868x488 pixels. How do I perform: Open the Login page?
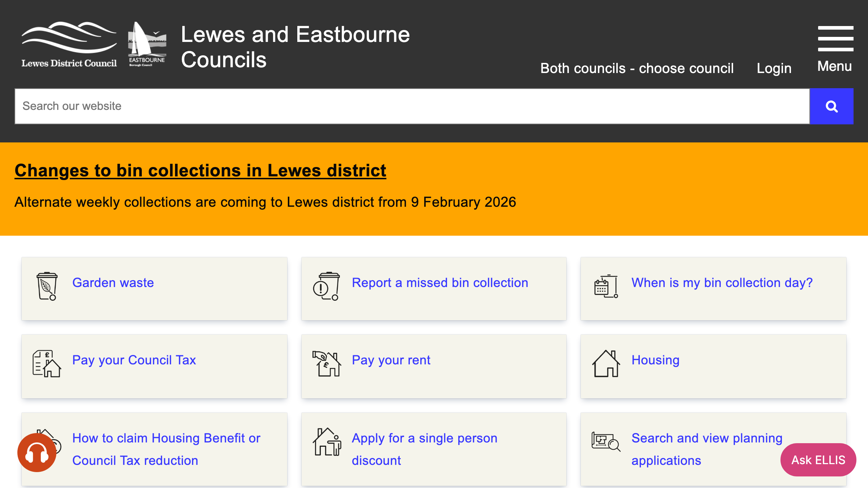tap(774, 68)
